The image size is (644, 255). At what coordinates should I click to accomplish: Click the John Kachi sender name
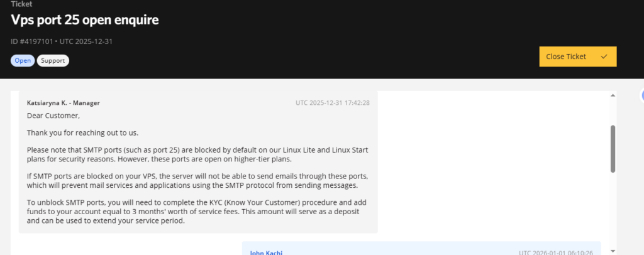pos(266,252)
